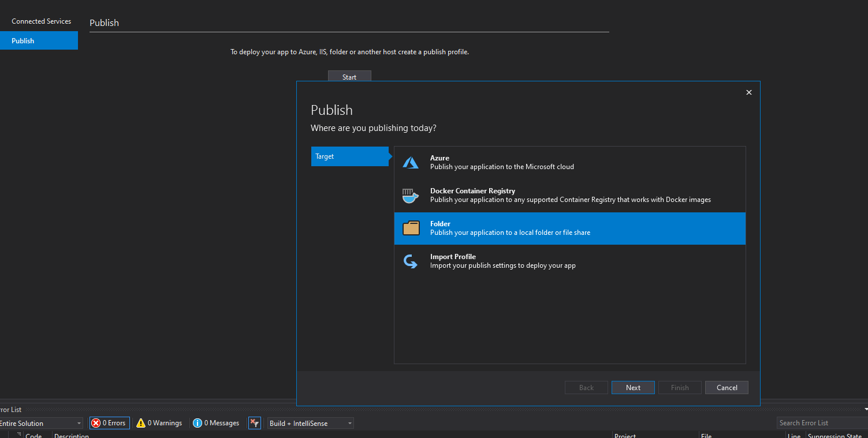Click the Search Error List field

tap(822, 423)
